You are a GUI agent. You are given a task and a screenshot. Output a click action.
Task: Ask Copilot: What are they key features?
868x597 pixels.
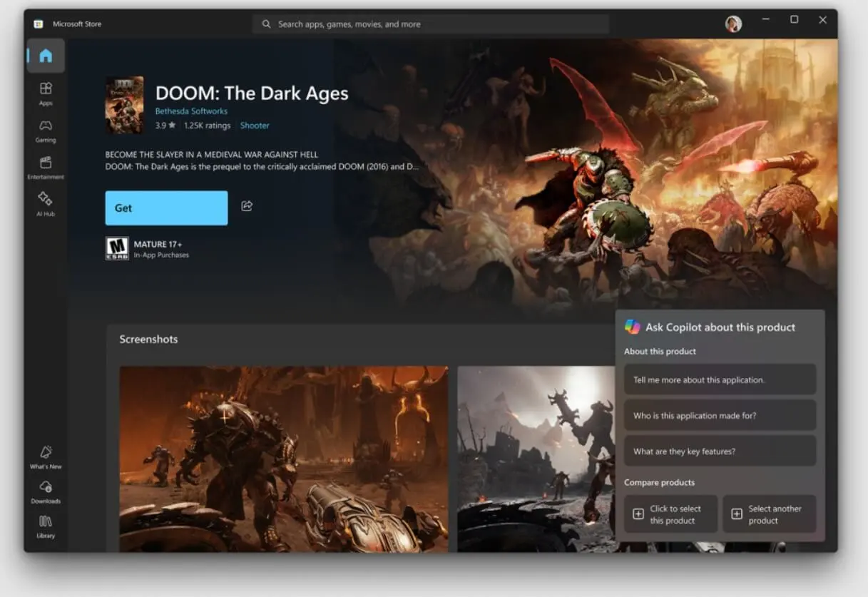coord(720,451)
